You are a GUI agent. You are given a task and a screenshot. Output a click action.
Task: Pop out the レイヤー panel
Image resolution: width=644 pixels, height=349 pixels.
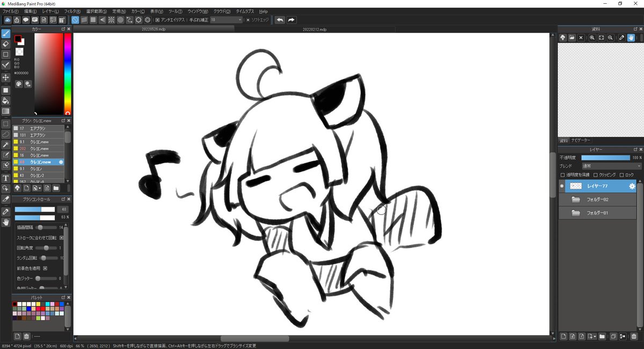(635, 149)
